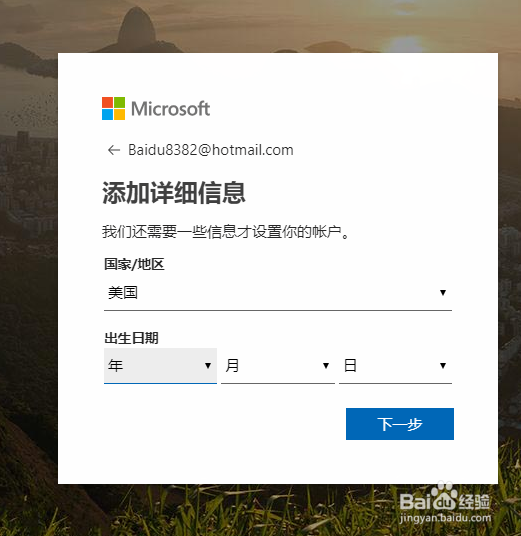The width and height of the screenshot is (521, 536).
Task: Click the 我们还需要一些信息 description text
Action: (x=226, y=232)
